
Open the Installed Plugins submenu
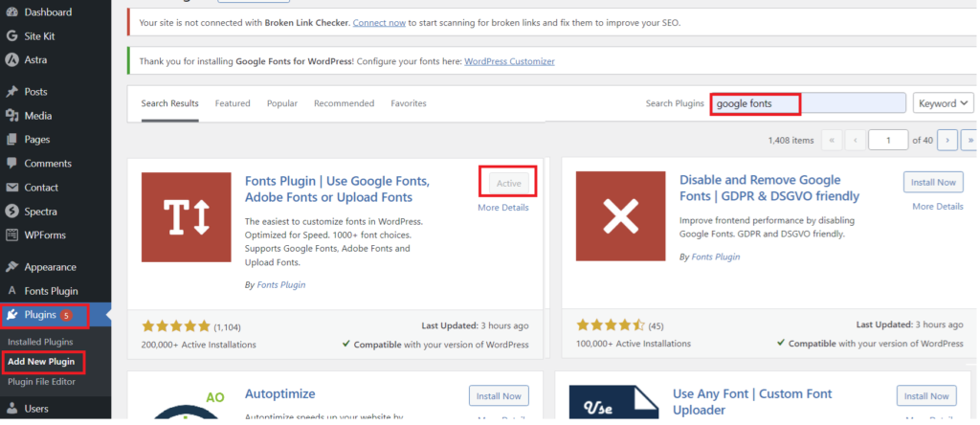click(x=40, y=342)
